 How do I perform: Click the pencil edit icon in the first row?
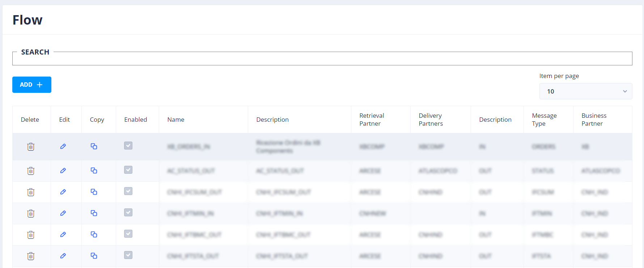point(63,146)
